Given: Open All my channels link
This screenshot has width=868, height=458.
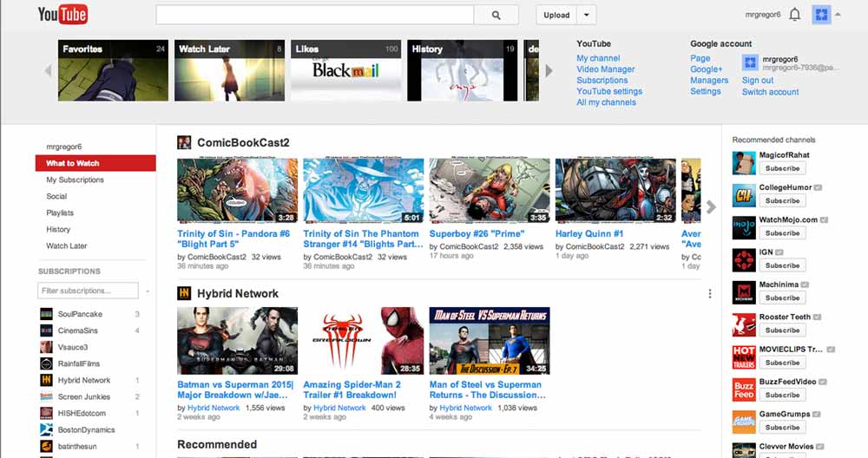Looking at the screenshot, I should (x=606, y=102).
